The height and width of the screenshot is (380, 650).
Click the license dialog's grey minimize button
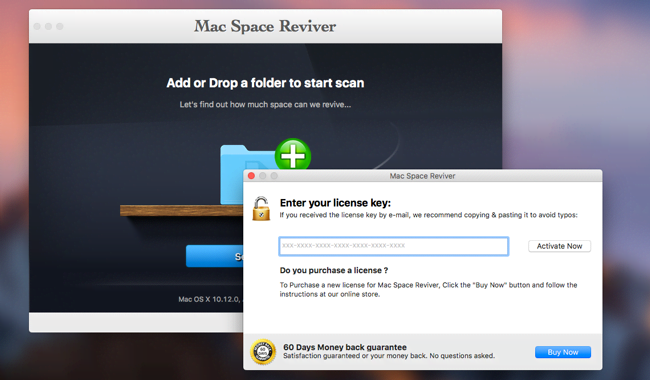pos(262,176)
